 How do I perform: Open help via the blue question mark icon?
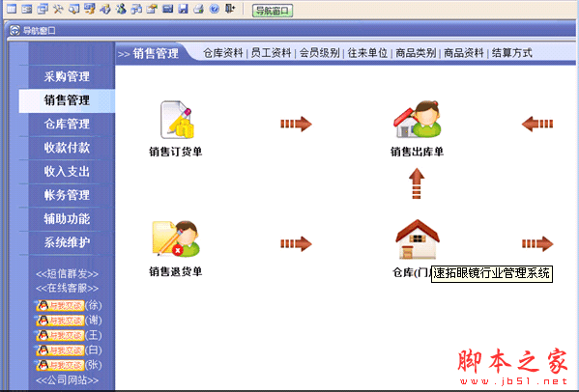pyautogui.click(x=215, y=9)
